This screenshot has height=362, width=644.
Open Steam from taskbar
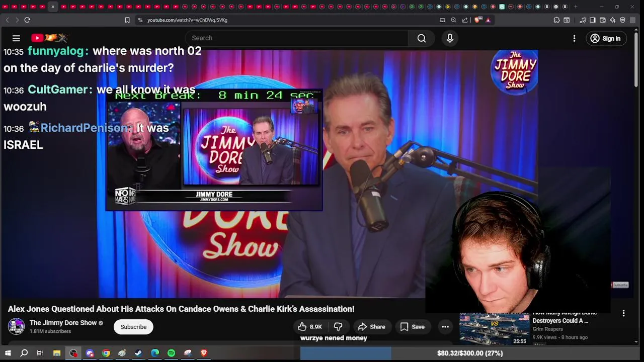pos(138,353)
